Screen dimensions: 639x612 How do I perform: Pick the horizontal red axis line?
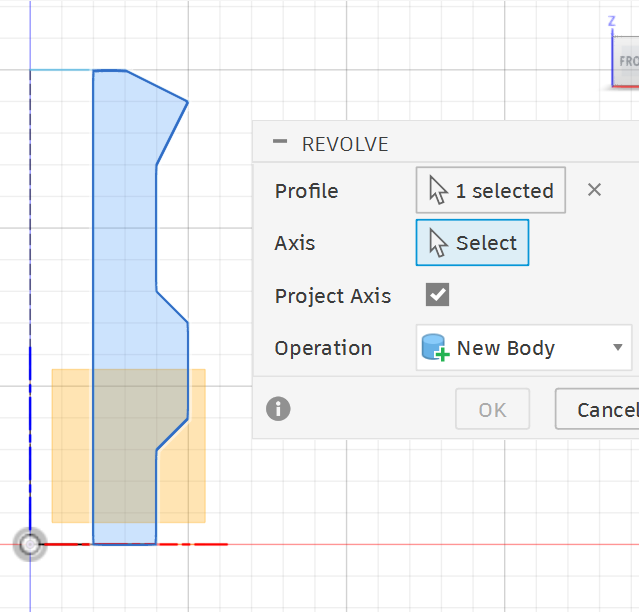point(134,544)
